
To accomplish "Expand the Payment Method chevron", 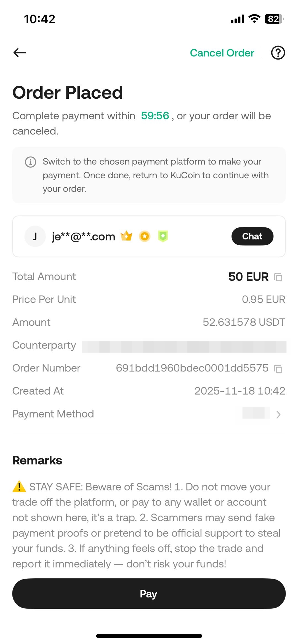I will click(x=278, y=414).
